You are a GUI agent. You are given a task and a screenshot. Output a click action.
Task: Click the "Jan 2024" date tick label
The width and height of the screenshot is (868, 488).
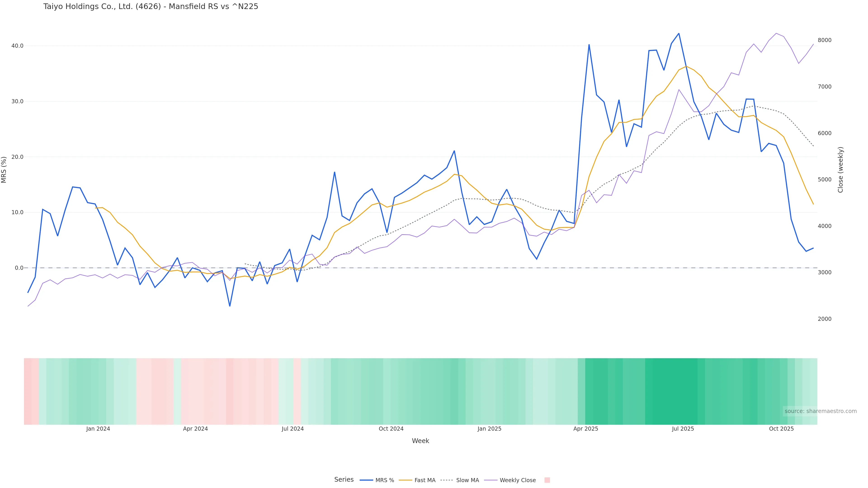coord(98,429)
